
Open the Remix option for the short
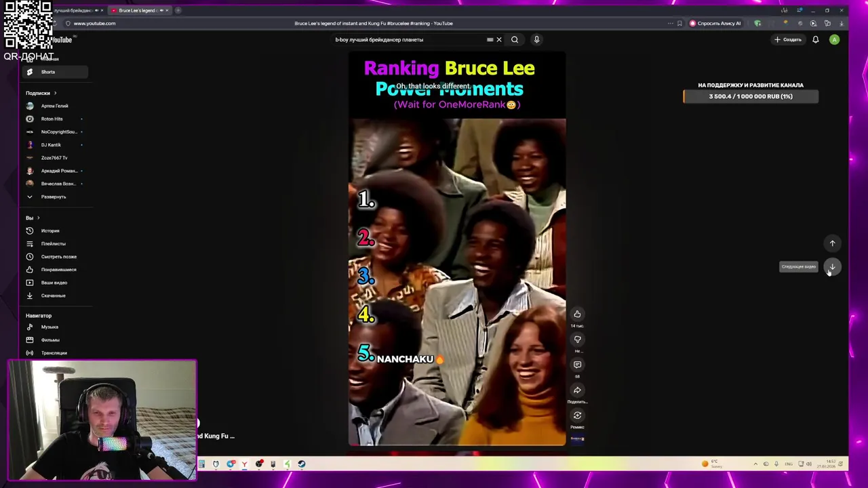[x=577, y=415]
